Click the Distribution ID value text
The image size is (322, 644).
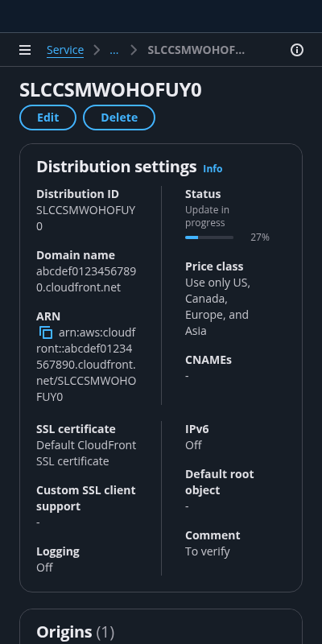[x=86, y=218]
